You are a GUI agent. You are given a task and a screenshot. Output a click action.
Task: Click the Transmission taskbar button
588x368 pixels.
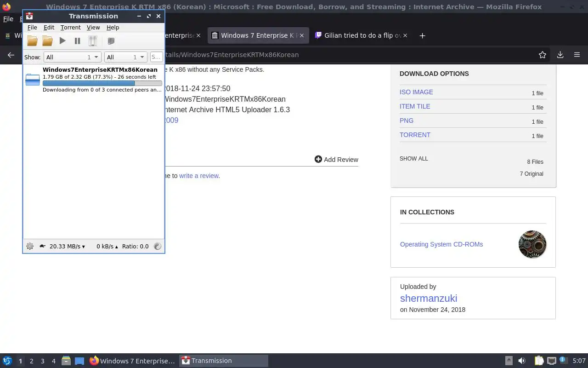coord(224,361)
